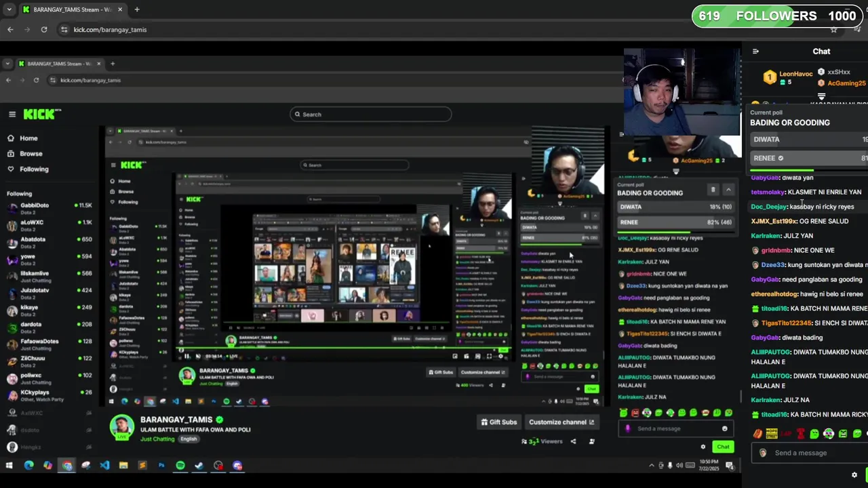Click the English language tag
This screenshot has height=488, width=868.
[x=189, y=439]
